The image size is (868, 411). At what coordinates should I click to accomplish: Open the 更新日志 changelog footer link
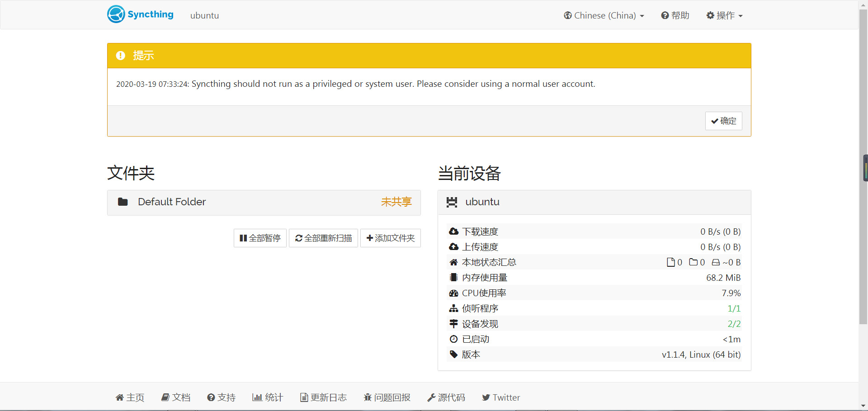323,397
